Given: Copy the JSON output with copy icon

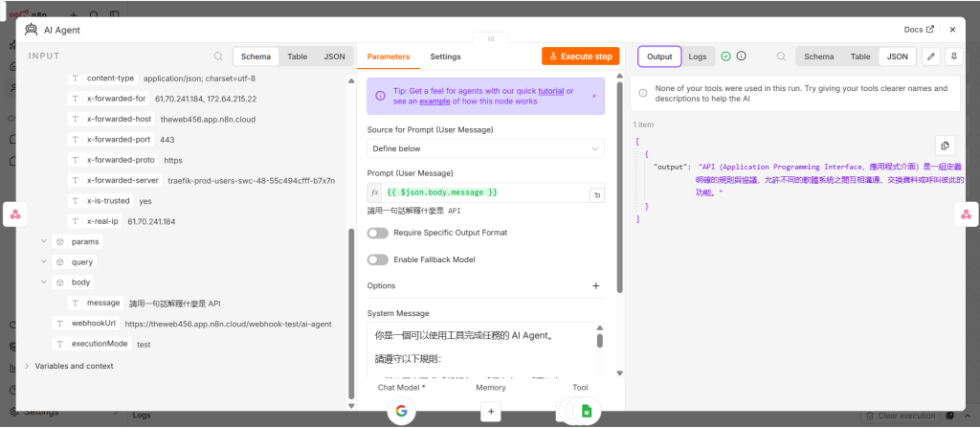Looking at the screenshot, I should 945,146.
